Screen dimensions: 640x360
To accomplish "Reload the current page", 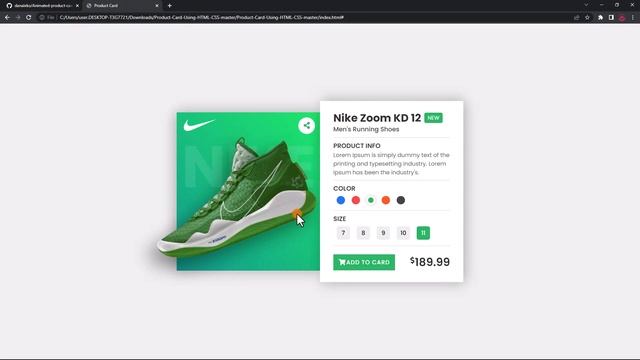I will pyautogui.click(x=29, y=18).
